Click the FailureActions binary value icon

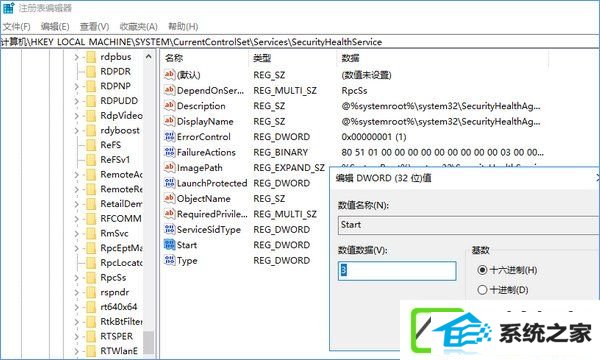point(170,152)
